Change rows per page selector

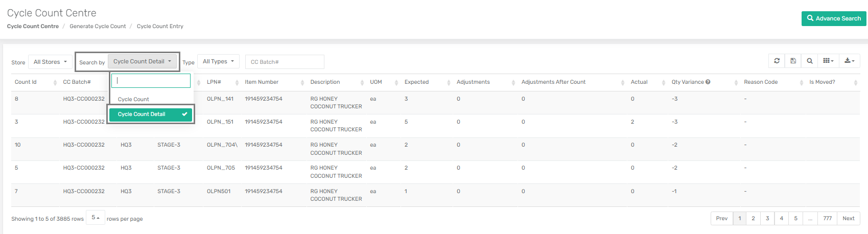pyautogui.click(x=96, y=218)
